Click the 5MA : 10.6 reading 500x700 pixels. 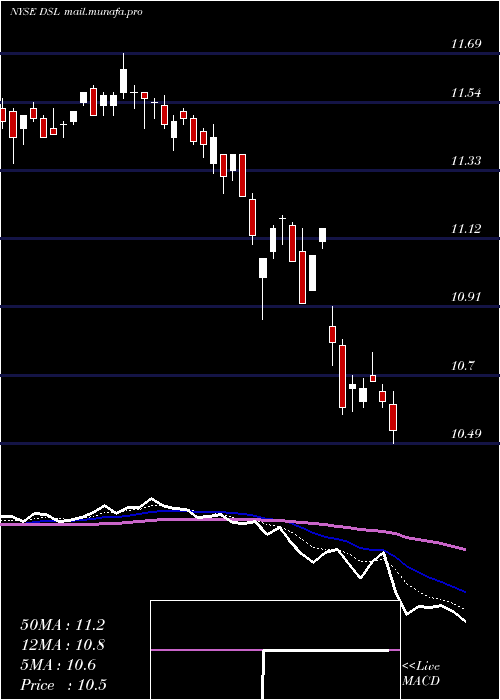(58, 665)
